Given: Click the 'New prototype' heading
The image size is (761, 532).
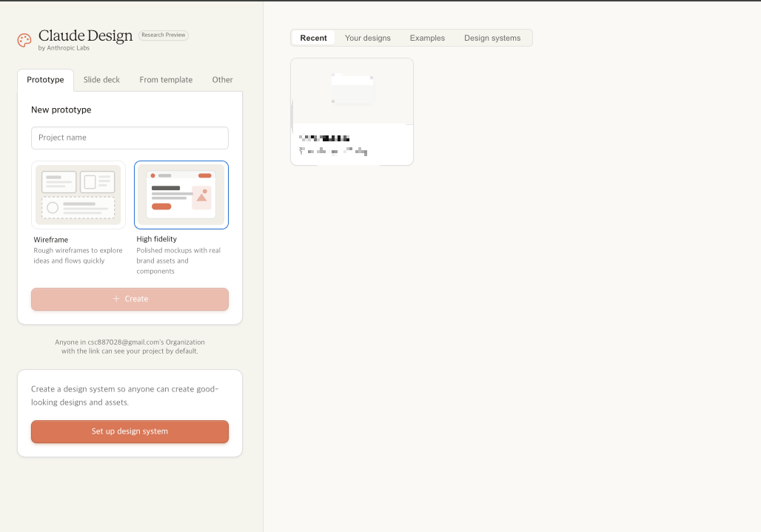Looking at the screenshot, I should pyautogui.click(x=61, y=110).
